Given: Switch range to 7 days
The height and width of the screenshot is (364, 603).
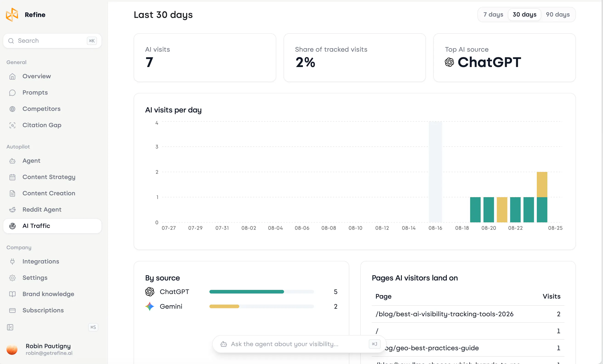Looking at the screenshot, I should pyautogui.click(x=493, y=14).
